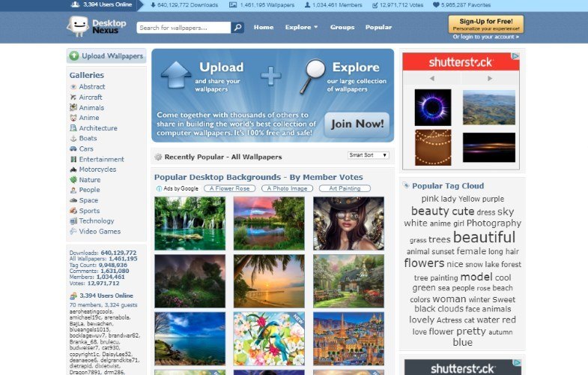Open the Groups menu item
Image resolution: width=588 pixels, height=375 pixels.
point(342,27)
